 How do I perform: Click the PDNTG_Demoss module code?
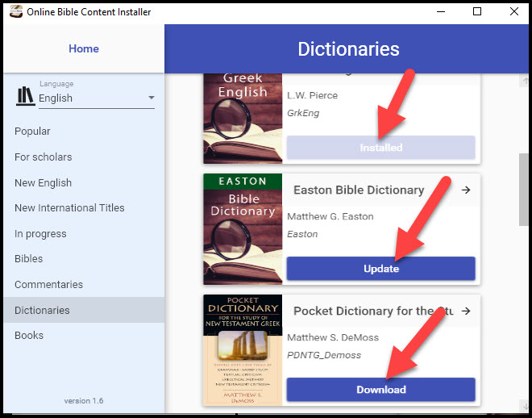pyautogui.click(x=324, y=355)
